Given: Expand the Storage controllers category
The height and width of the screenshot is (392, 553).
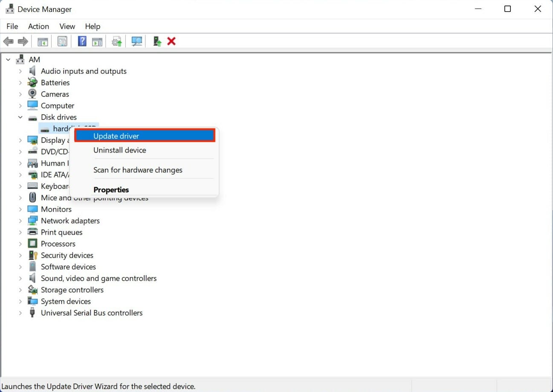Looking at the screenshot, I should tap(20, 290).
